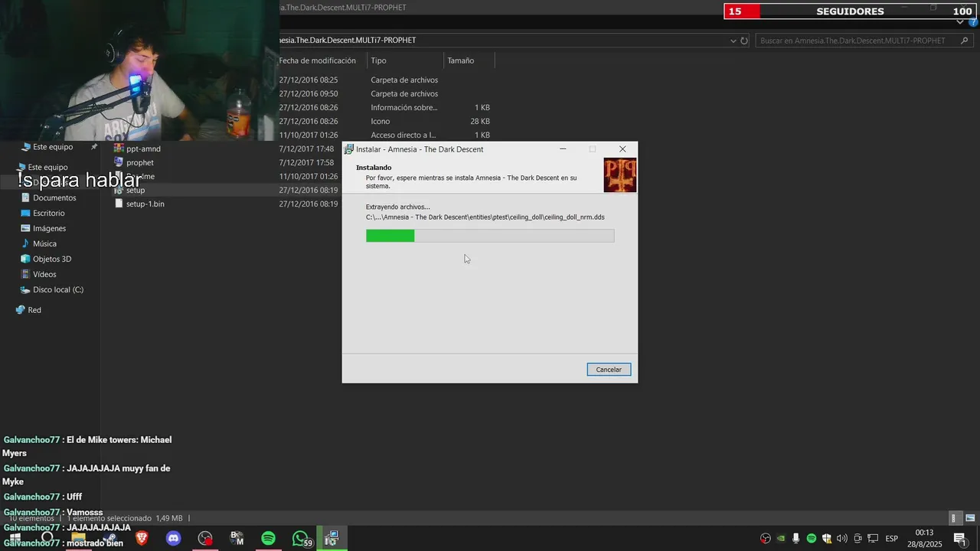Click the active installer taskbar icon
Viewport: 980px width, 551px height.
332,539
